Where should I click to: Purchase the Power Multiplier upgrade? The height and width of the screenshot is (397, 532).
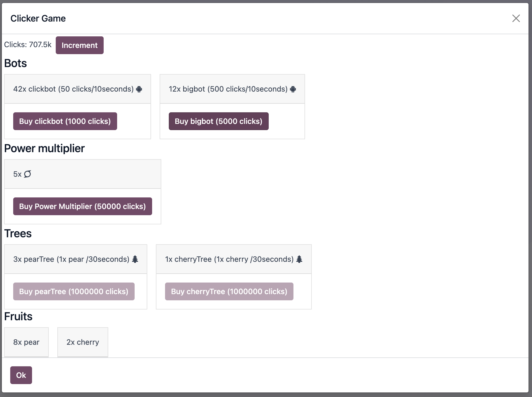(x=82, y=206)
